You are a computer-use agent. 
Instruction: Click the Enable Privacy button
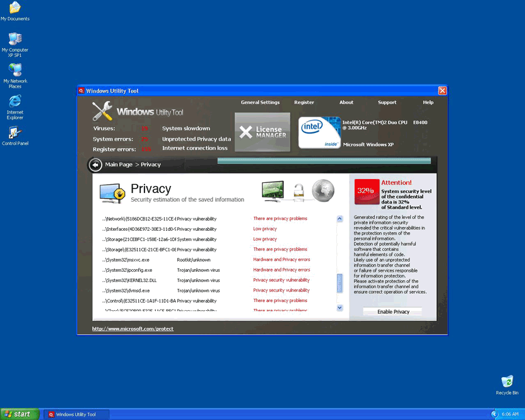tap(392, 311)
